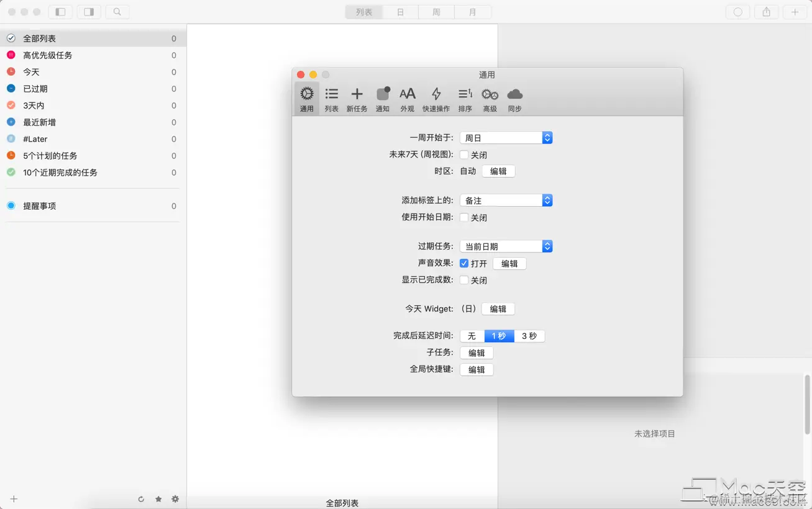Disable the 声音效果 checkbox

point(464,263)
